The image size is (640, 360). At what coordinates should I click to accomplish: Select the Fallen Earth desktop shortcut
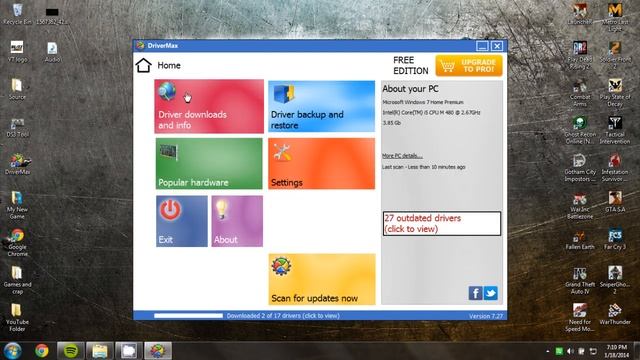click(x=580, y=239)
